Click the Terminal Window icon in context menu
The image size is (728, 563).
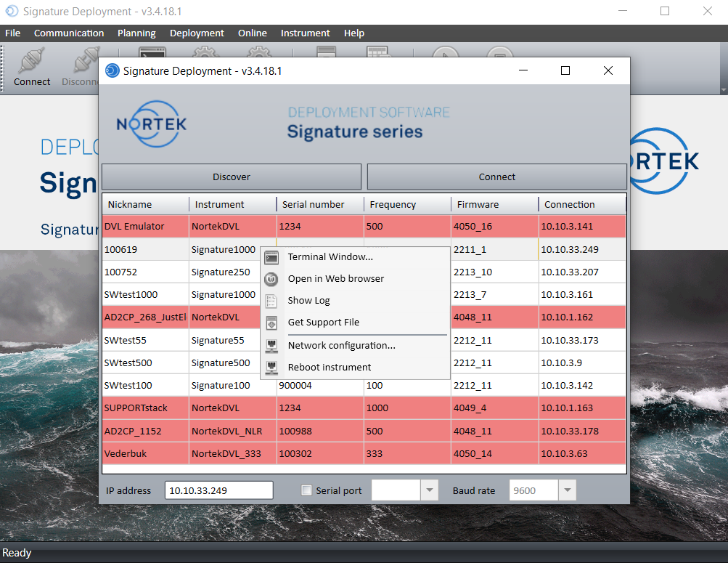271,257
